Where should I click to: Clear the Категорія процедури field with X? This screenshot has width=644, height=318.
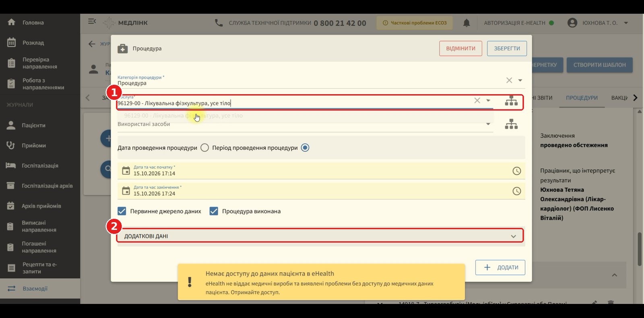pos(509,80)
